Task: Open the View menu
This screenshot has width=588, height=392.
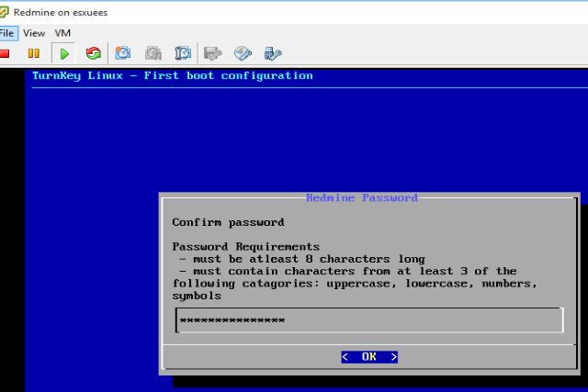Action: (34, 33)
